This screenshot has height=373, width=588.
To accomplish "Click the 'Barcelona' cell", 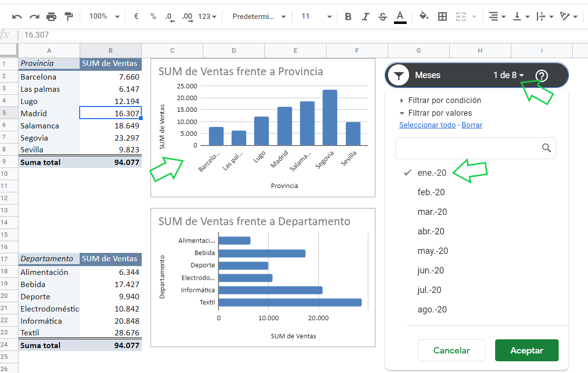I will click(x=49, y=77).
